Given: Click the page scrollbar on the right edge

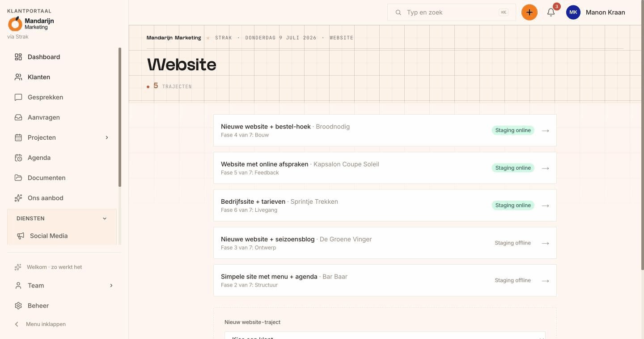Looking at the screenshot, I should click(643, 134).
